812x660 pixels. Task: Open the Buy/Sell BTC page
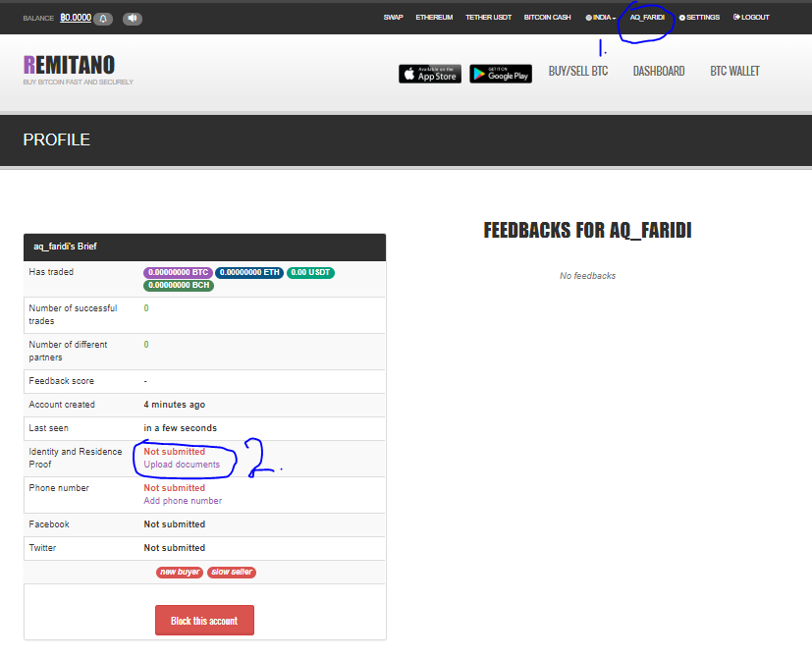(x=578, y=72)
